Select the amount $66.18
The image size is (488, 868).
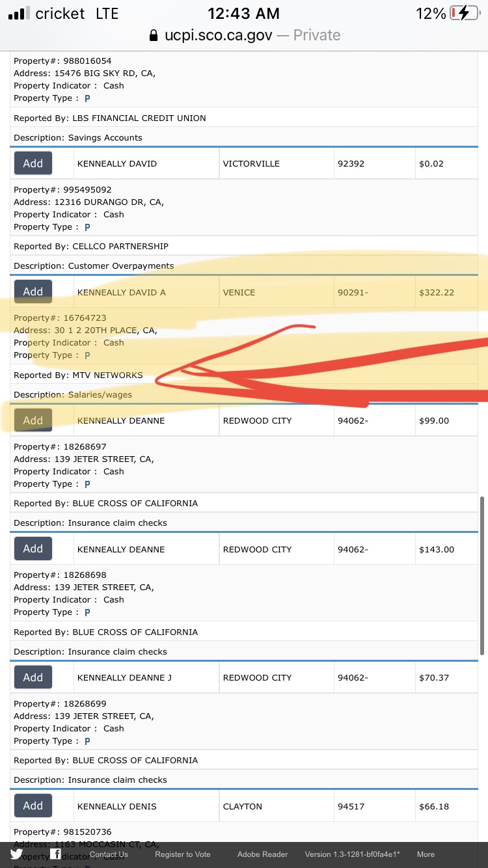coord(434,807)
